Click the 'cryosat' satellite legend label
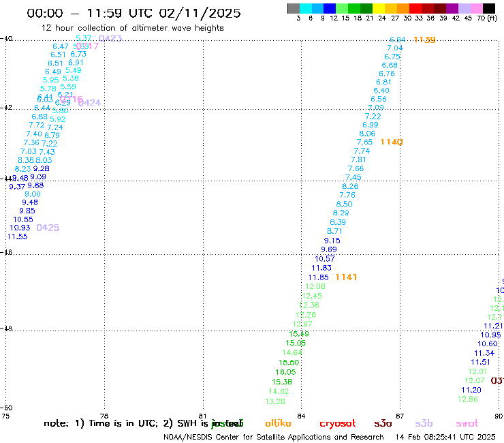Screen dimensions: 504x443 (338, 424)
